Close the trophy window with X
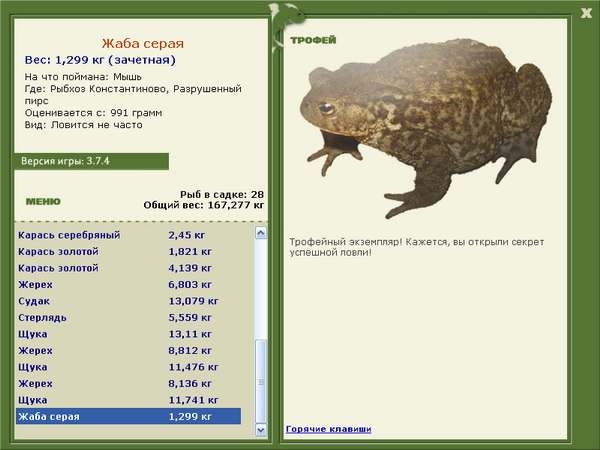 pyautogui.click(x=586, y=13)
